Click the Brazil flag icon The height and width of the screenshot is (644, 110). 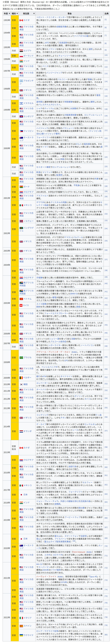point(21,358)
